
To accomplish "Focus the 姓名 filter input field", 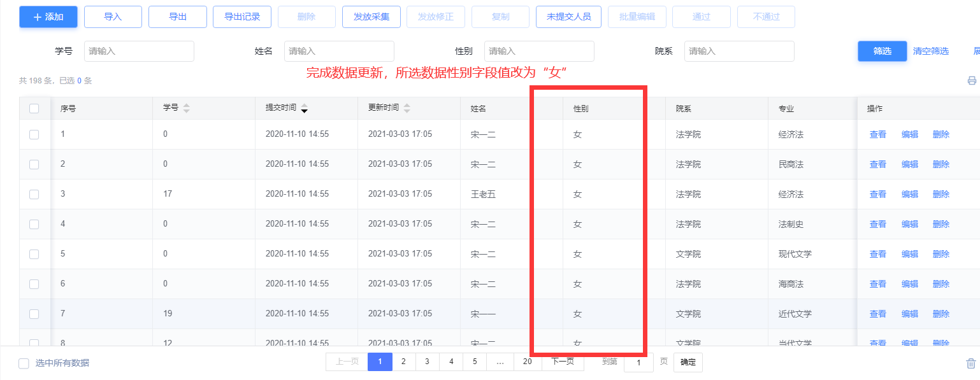I will tap(339, 51).
